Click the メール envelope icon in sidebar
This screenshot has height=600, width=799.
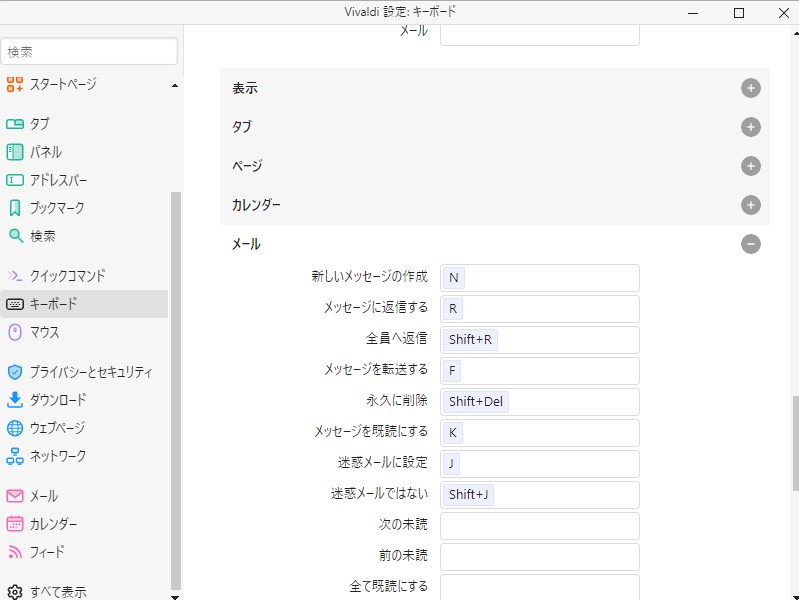tap(15, 496)
